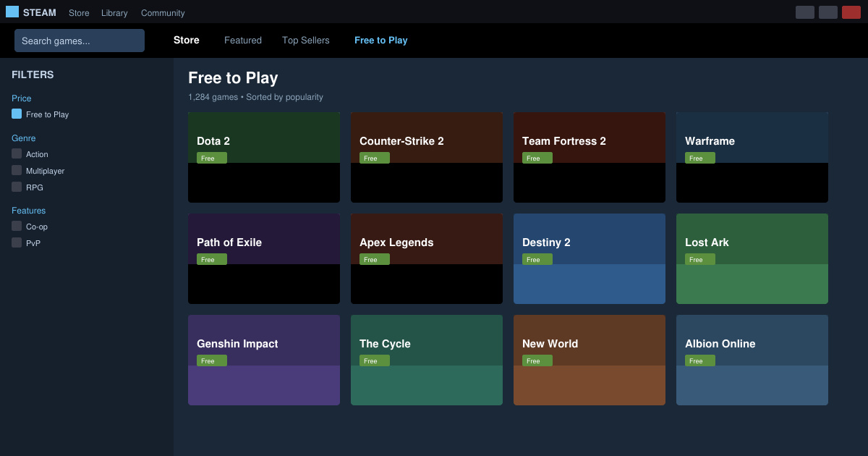Open the Counter-Strike 2 game card
Screen dimensions: 868x456
pos(427,157)
